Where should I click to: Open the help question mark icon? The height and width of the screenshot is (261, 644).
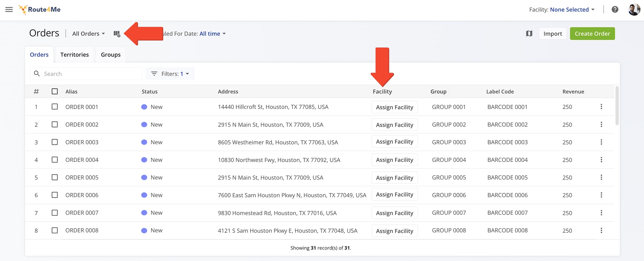(615, 9)
